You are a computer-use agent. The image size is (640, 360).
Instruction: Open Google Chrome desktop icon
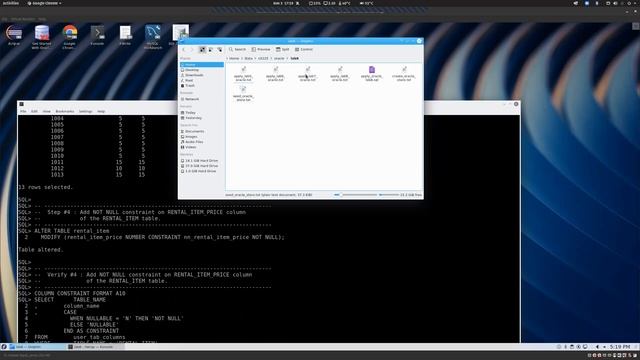70,37
